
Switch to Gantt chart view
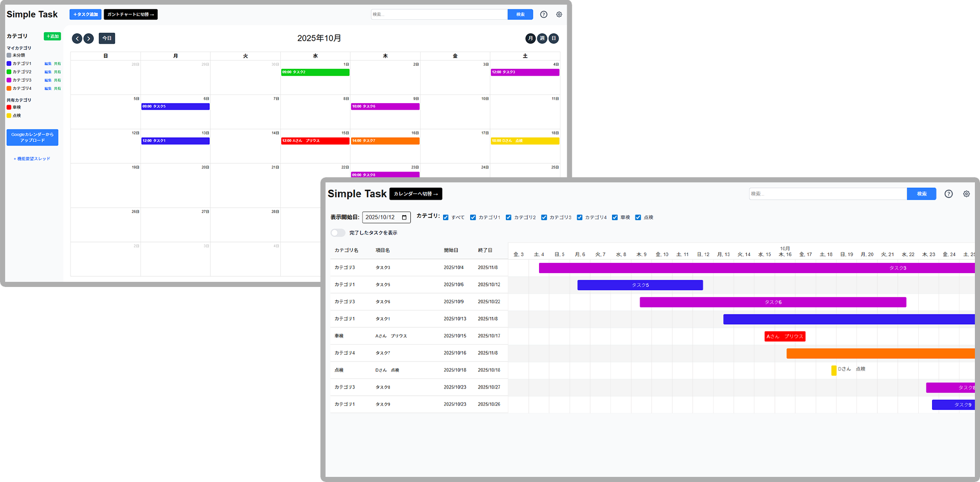131,14
